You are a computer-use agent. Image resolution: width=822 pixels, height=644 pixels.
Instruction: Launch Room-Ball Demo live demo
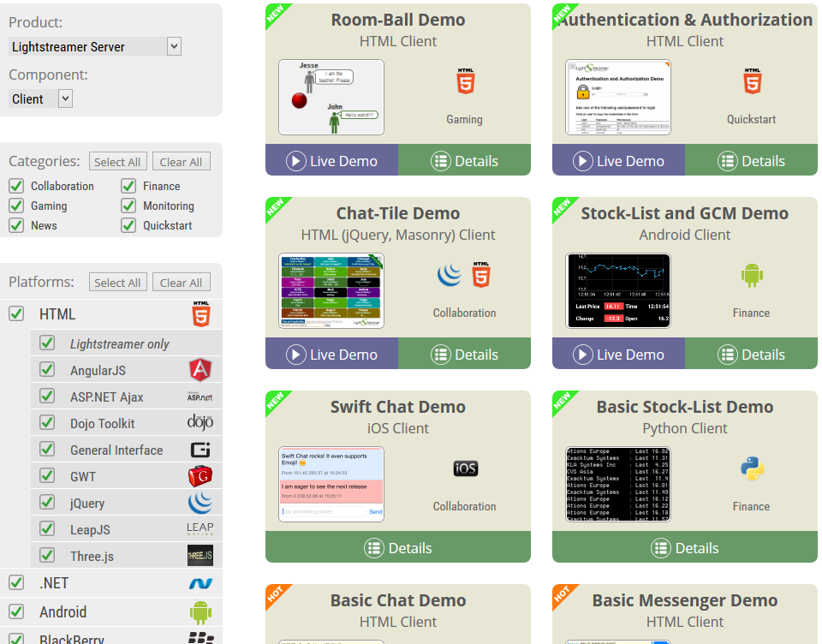[332, 160]
